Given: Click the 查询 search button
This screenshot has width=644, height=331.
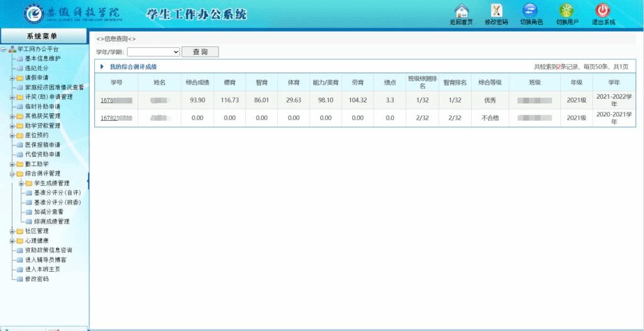Looking at the screenshot, I should (200, 52).
